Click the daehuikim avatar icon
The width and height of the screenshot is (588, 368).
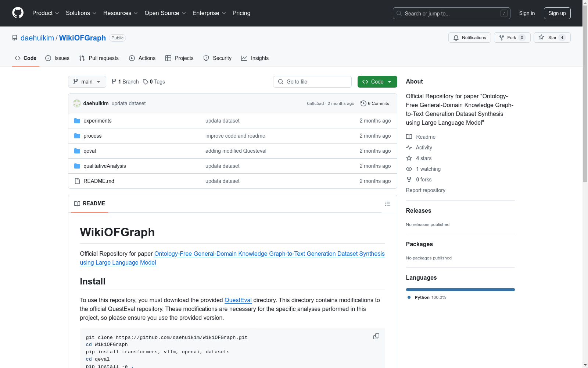77,103
